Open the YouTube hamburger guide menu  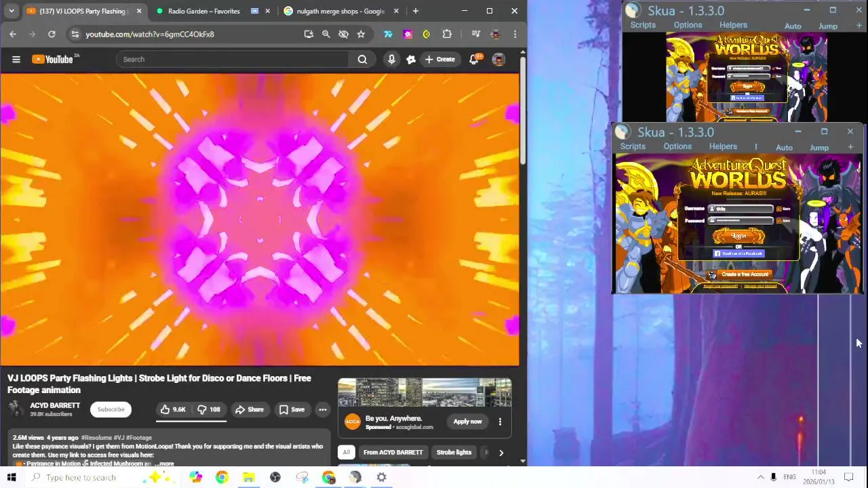tap(16, 60)
